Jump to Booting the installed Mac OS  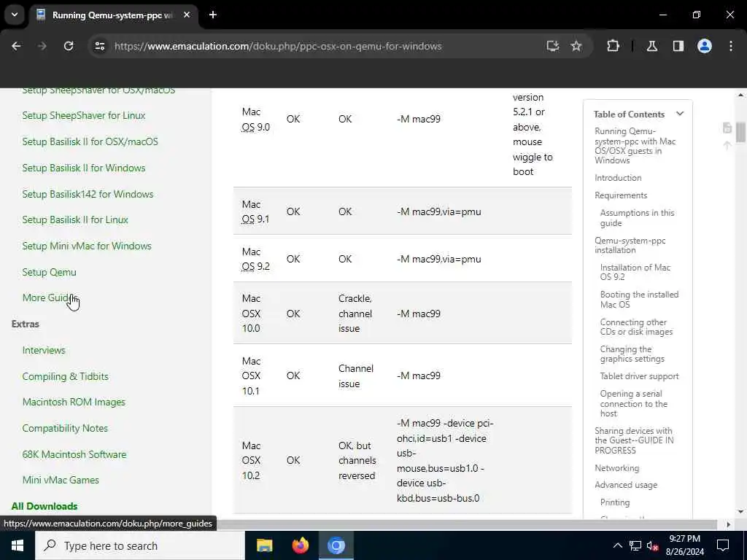639,300
